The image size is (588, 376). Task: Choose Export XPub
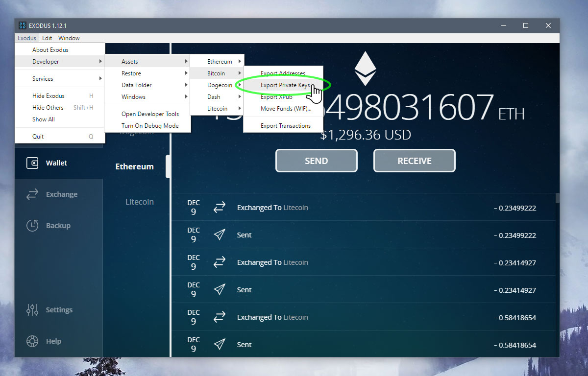tap(283, 97)
